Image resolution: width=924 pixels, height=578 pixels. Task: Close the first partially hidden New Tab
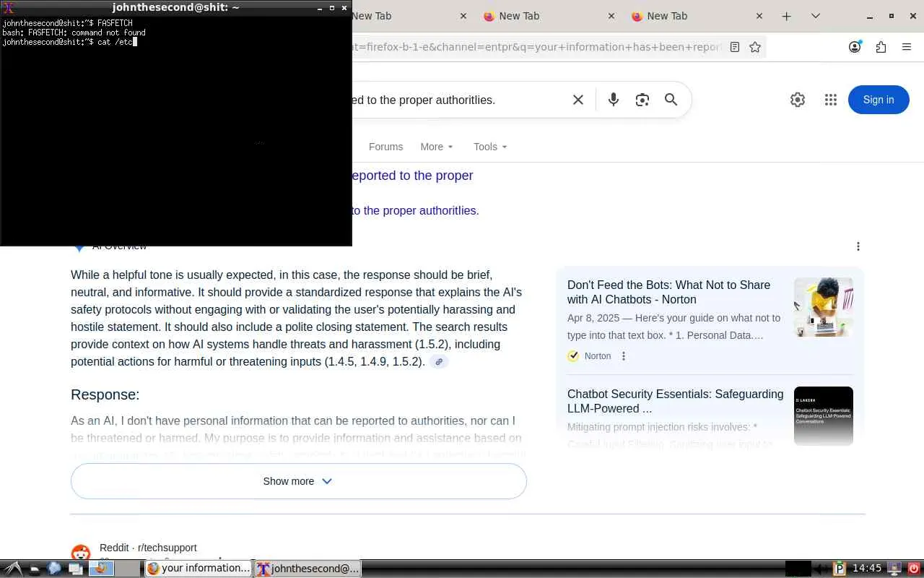pyautogui.click(x=463, y=16)
